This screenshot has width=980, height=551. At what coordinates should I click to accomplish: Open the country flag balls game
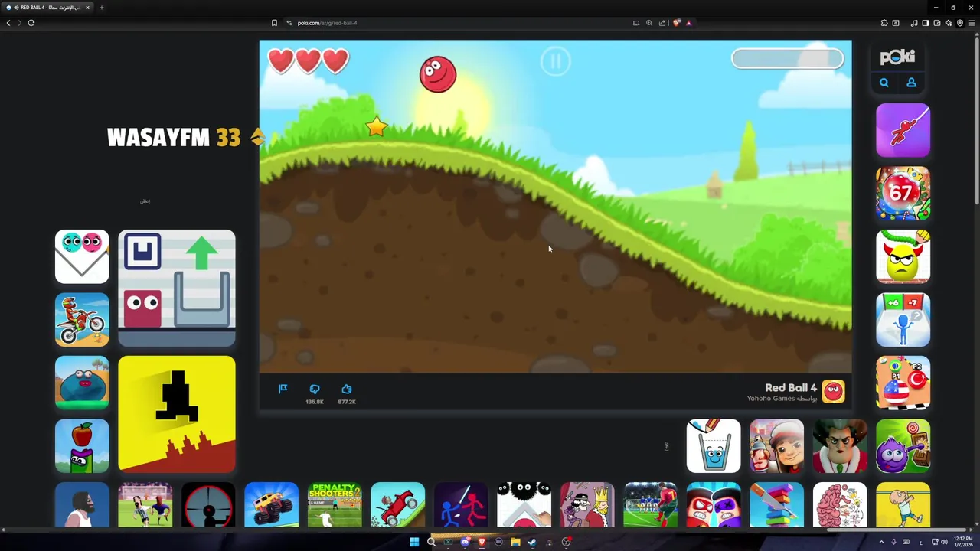point(903,383)
